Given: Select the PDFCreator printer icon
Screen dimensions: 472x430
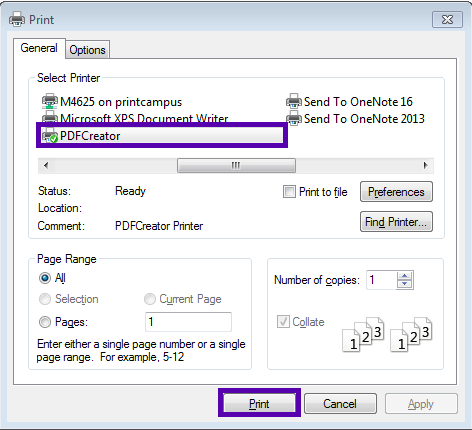Looking at the screenshot, I should (50, 136).
